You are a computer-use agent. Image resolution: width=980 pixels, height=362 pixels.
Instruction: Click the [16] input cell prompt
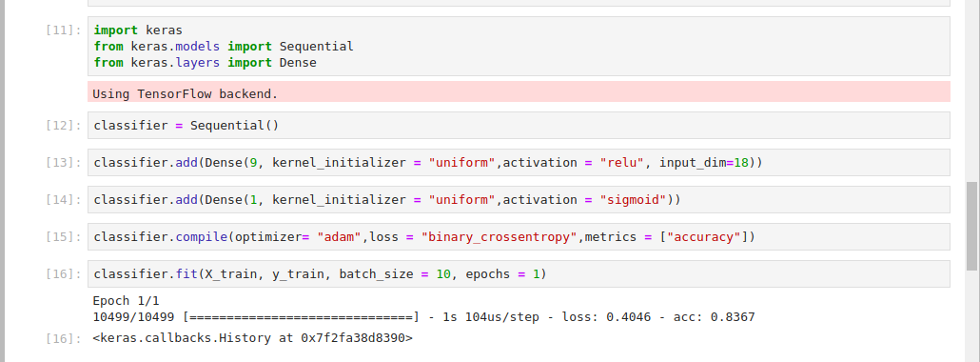pyautogui.click(x=64, y=274)
